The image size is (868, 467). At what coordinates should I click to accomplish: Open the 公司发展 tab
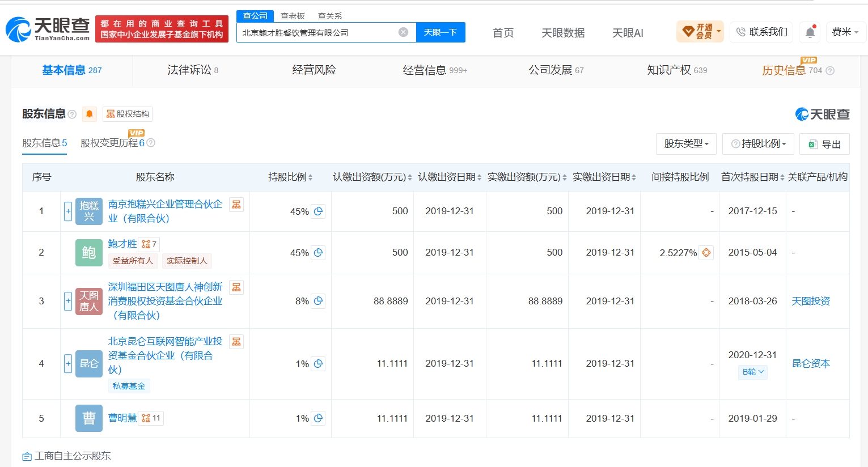(556, 70)
